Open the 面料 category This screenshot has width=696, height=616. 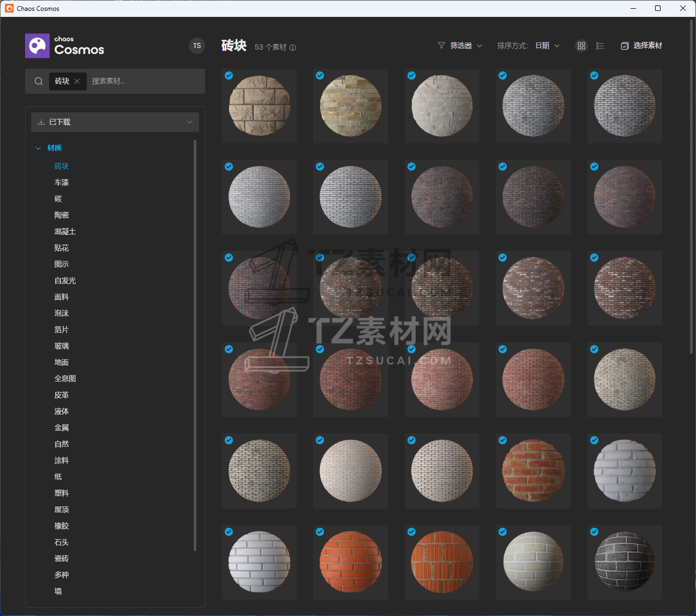pyautogui.click(x=62, y=297)
